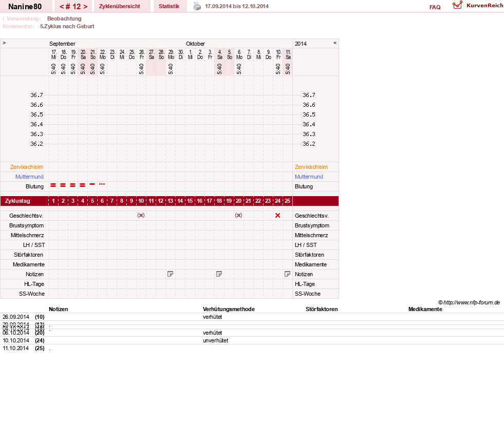This screenshot has width=504, height=442.
Task: Click the date range 17.09.2014 bis 12.10.2014
Action: tap(237, 6)
